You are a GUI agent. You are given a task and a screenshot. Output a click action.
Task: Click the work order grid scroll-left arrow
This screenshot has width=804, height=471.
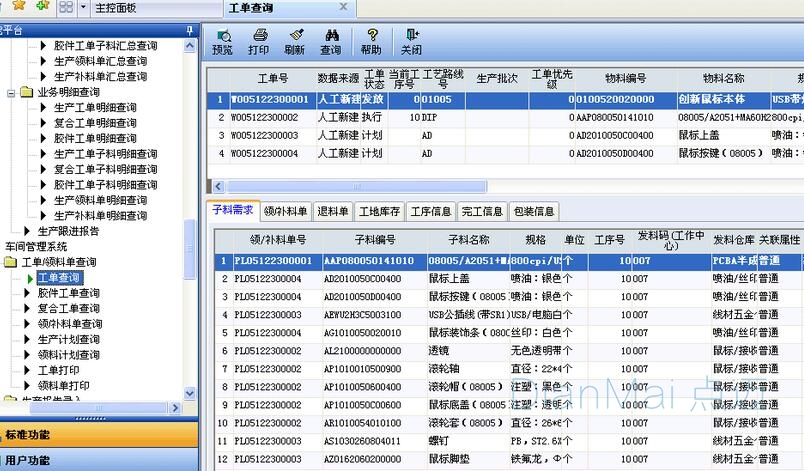(218, 186)
